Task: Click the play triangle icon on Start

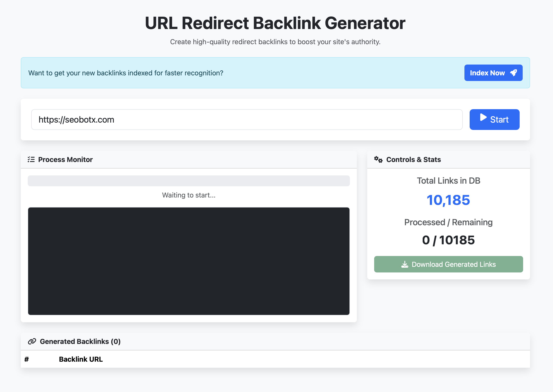Action: click(x=483, y=117)
